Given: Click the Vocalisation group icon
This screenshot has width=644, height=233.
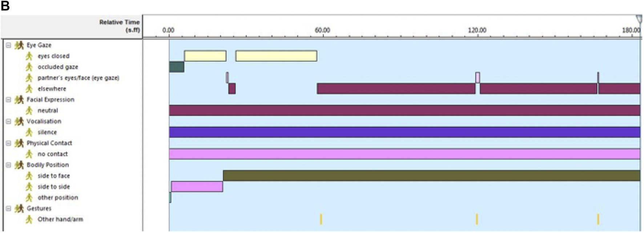Looking at the screenshot, I should [19, 122].
